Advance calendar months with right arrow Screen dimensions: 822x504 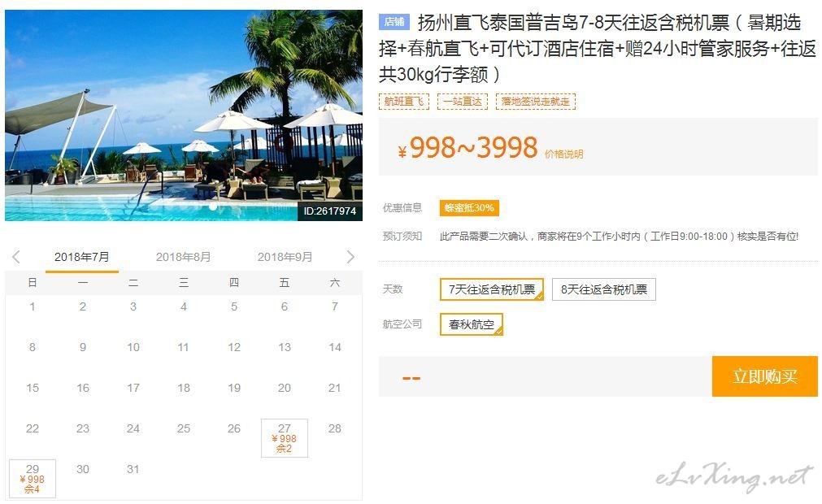[350, 257]
